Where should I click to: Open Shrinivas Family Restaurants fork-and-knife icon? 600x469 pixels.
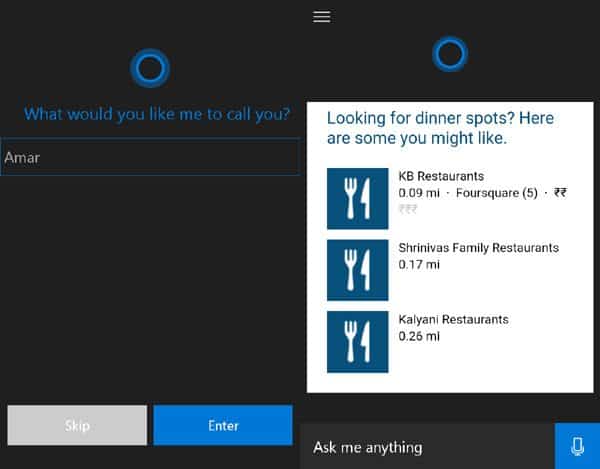click(357, 270)
